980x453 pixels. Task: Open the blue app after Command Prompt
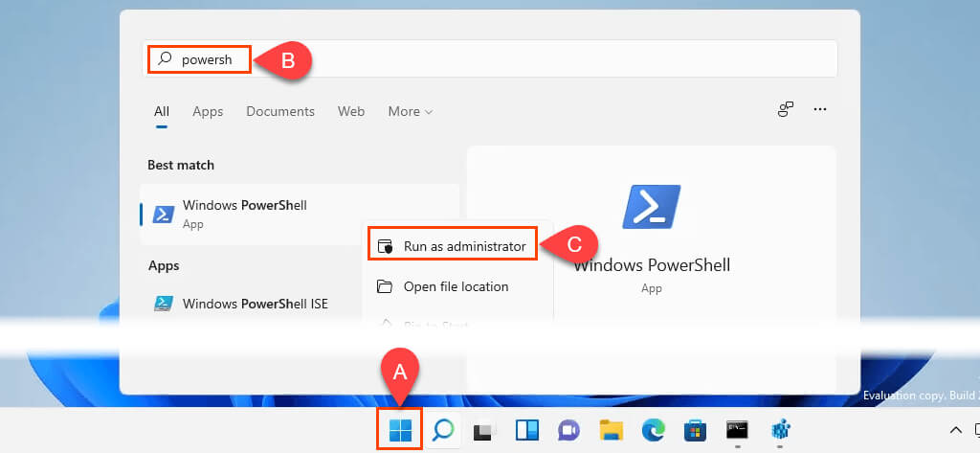coord(779,430)
